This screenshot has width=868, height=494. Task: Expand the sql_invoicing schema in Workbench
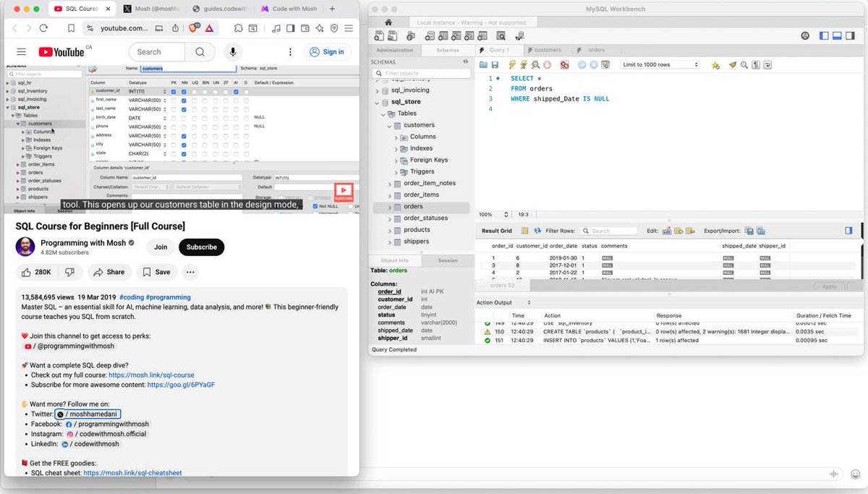tap(378, 90)
